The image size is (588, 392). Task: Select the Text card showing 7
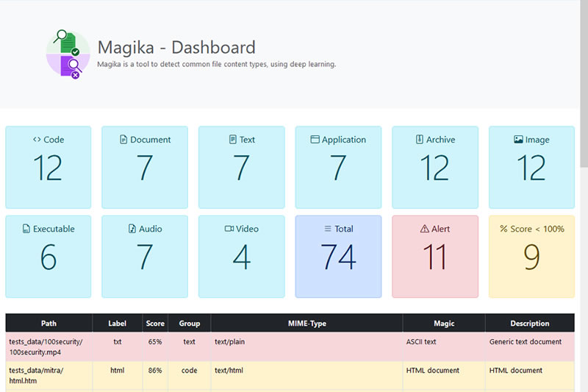click(242, 167)
